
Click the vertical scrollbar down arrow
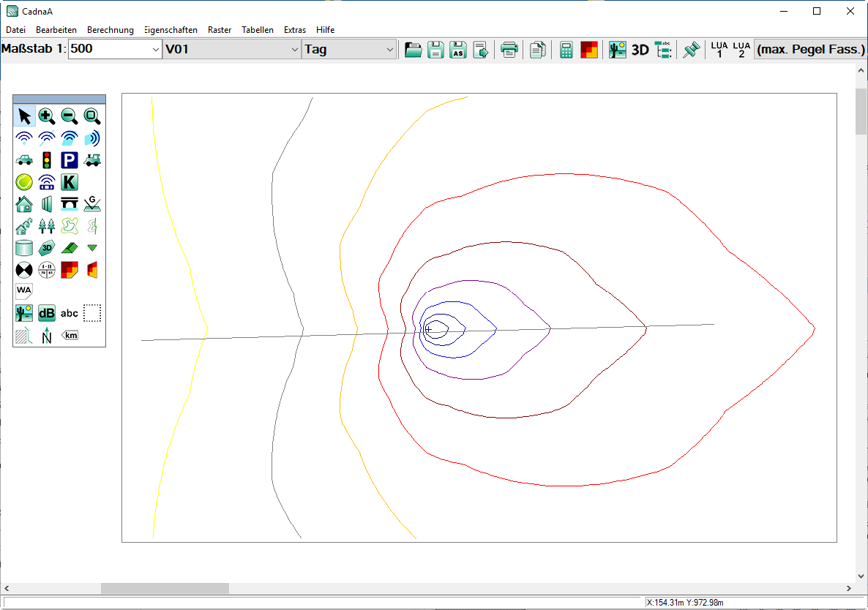click(x=861, y=576)
